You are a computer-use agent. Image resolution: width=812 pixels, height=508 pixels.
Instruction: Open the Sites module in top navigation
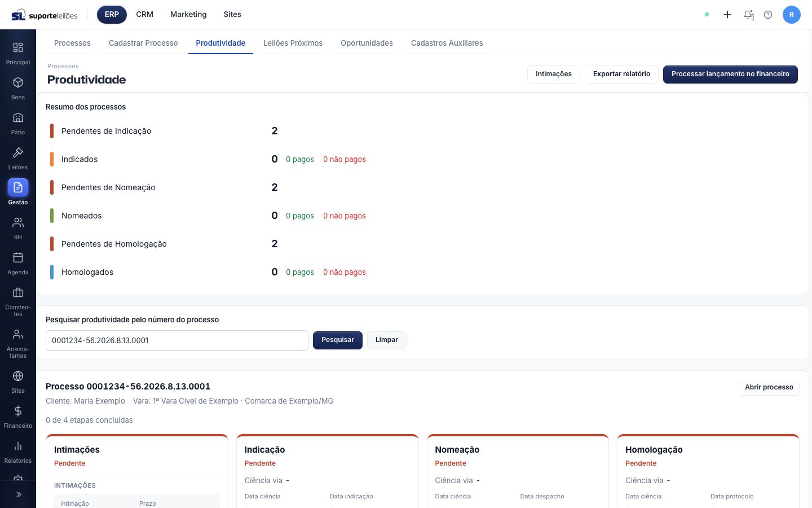pyautogui.click(x=232, y=15)
